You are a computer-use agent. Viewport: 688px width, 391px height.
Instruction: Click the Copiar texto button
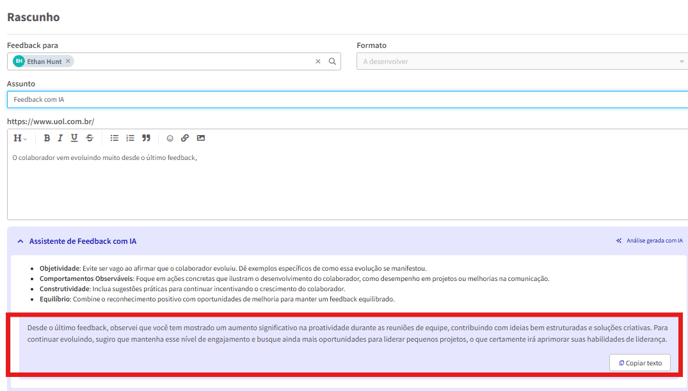[x=640, y=363]
